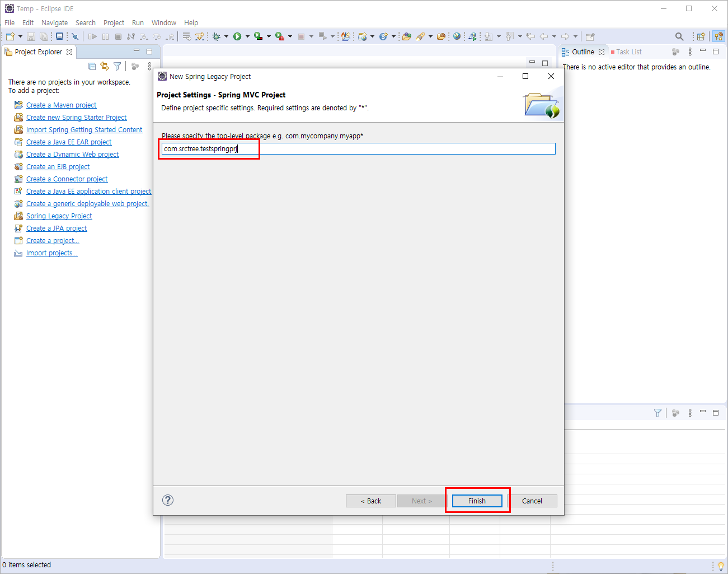Toggle Skip All Breakpoints icon

pos(75,36)
